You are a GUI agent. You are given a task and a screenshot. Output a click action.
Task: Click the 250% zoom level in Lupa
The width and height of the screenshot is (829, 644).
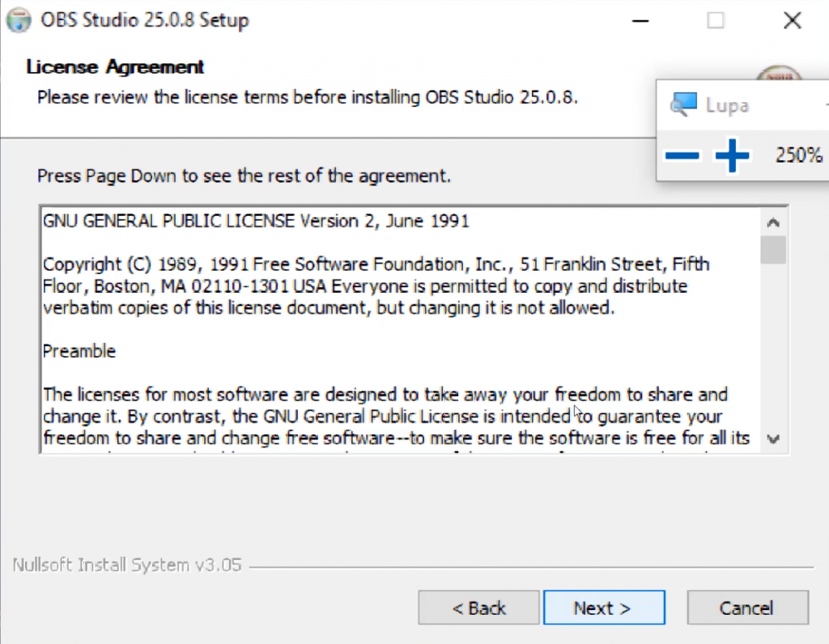pos(798,155)
